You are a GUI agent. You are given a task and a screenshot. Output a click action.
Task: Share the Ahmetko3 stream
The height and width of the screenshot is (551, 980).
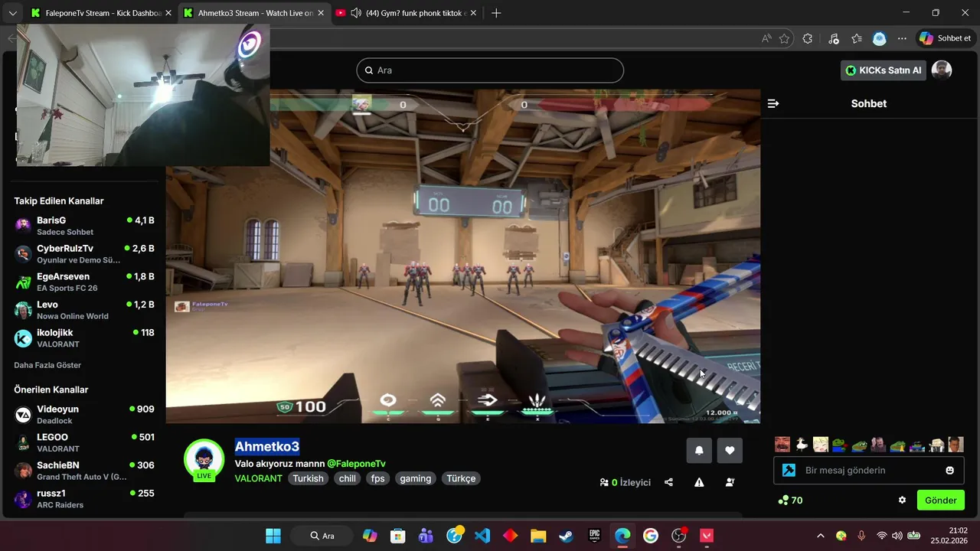point(668,482)
